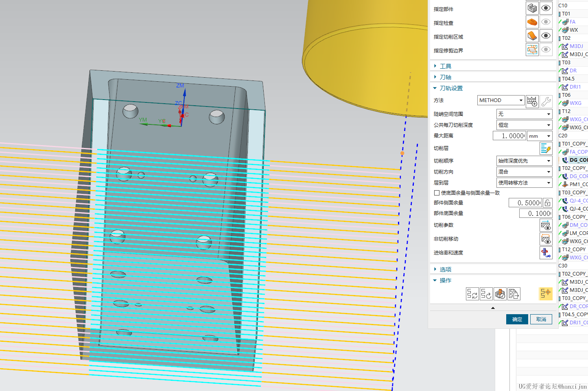Open the 切削参数 cutting parameters icon
This screenshot has height=391, width=588.
coord(546,225)
